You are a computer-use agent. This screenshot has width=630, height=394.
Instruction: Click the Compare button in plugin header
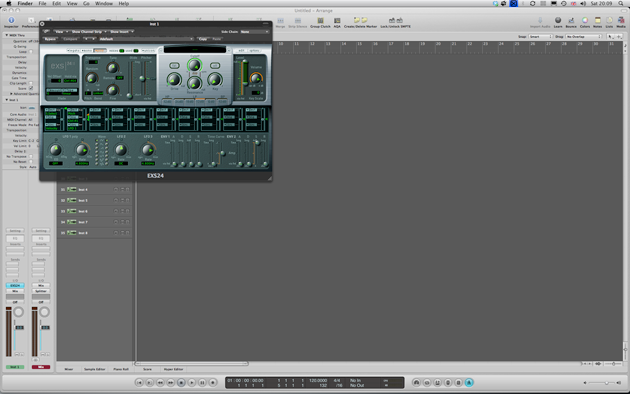click(x=70, y=39)
